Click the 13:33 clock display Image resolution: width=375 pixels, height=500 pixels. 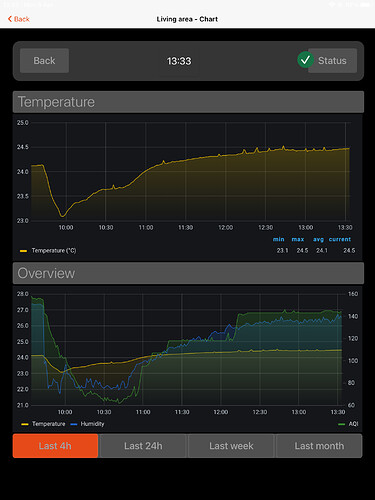click(179, 61)
